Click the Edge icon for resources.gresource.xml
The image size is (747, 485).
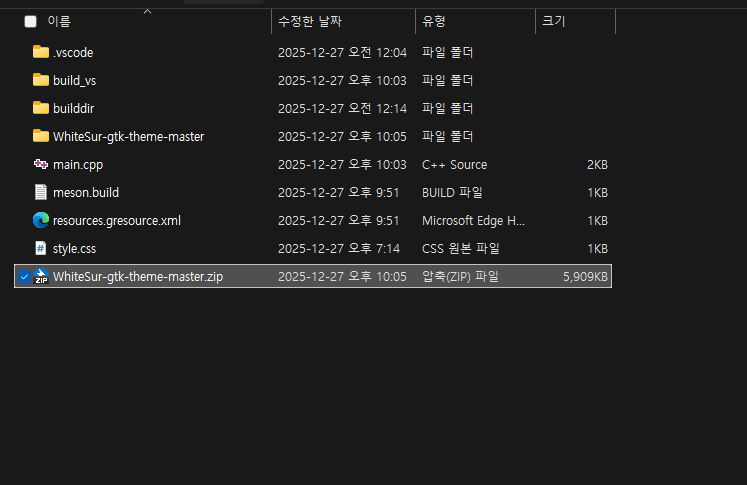(x=40, y=220)
